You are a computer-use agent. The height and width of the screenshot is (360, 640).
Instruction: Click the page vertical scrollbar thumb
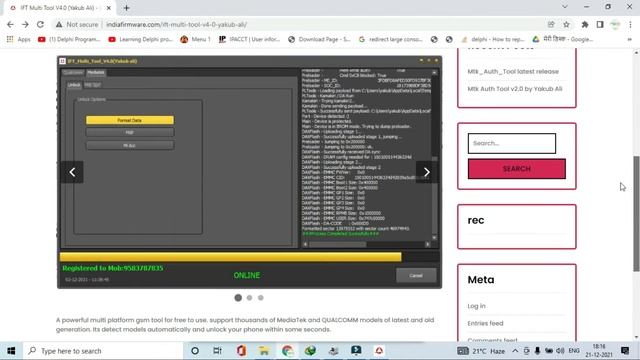(636, 213)
